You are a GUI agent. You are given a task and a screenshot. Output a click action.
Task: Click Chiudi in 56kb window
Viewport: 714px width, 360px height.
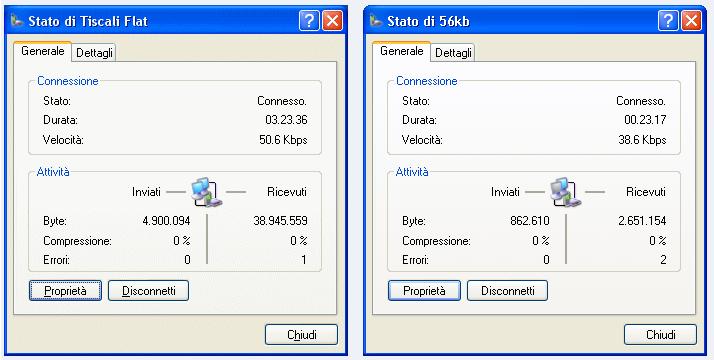click(660, 335)
